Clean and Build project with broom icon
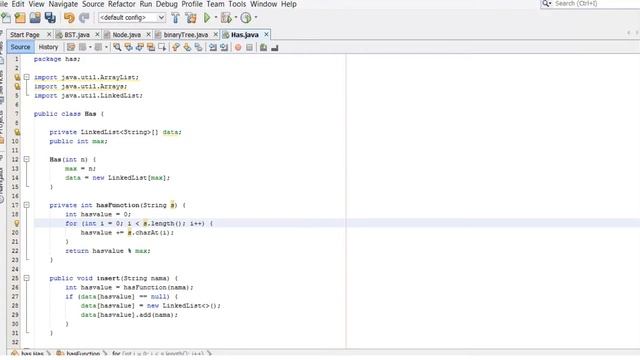The image size is (640, 360). coord(191,18)
